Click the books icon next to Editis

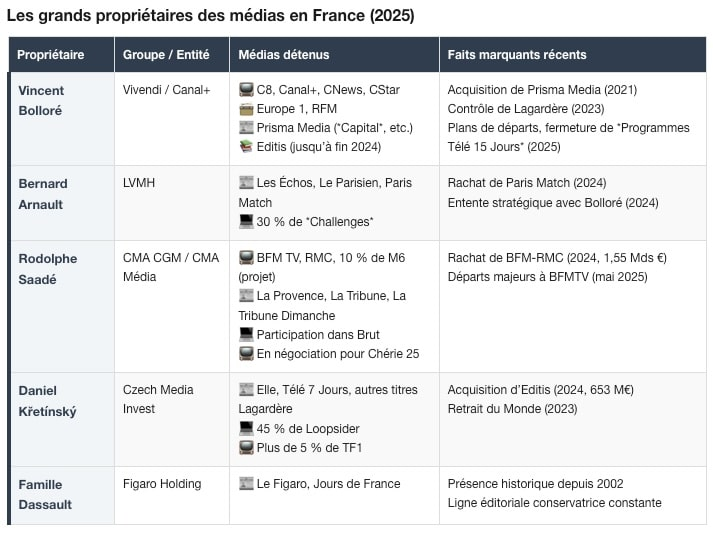(x=246, y=147)
